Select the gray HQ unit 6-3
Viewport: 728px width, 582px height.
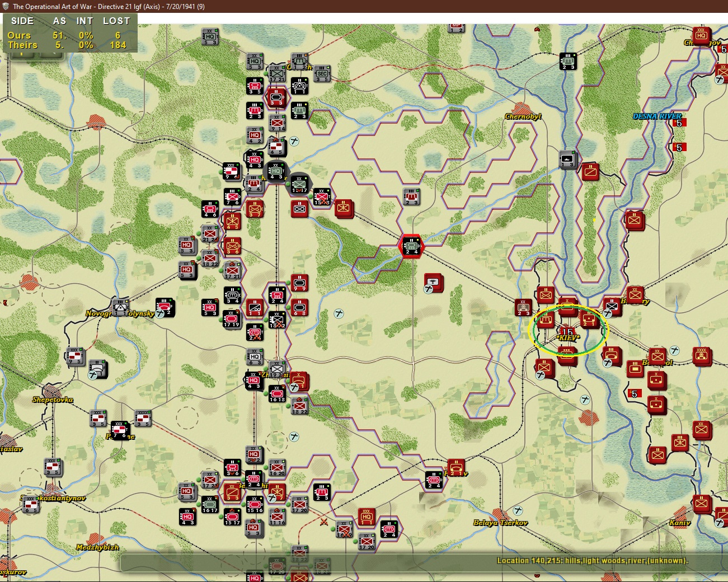(255, 356)
